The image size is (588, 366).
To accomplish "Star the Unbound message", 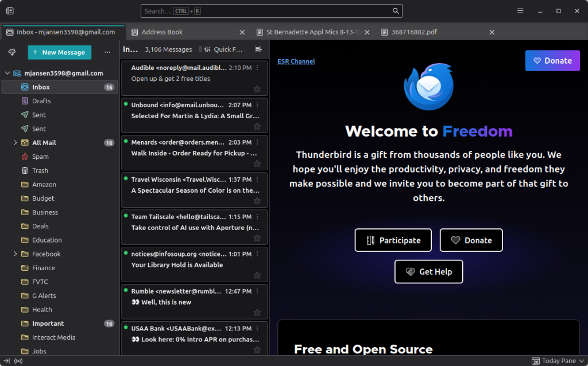I will tap(257, 126).
